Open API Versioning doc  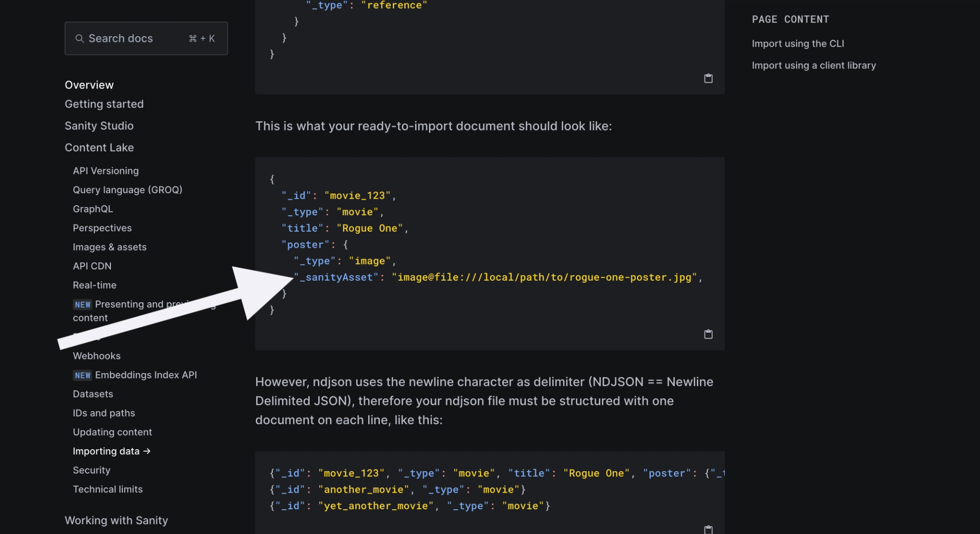106,171
